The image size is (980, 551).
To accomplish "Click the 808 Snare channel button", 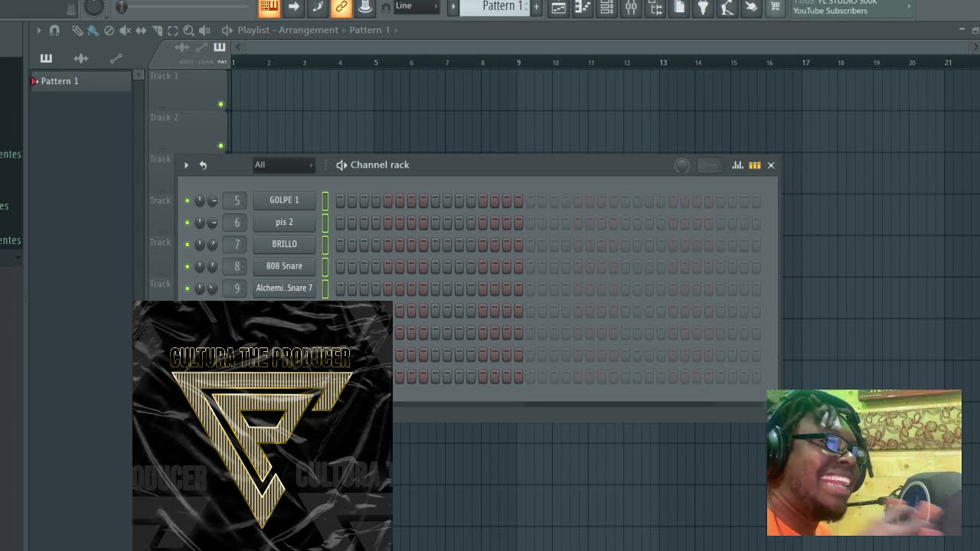I will tap(284, 266).
